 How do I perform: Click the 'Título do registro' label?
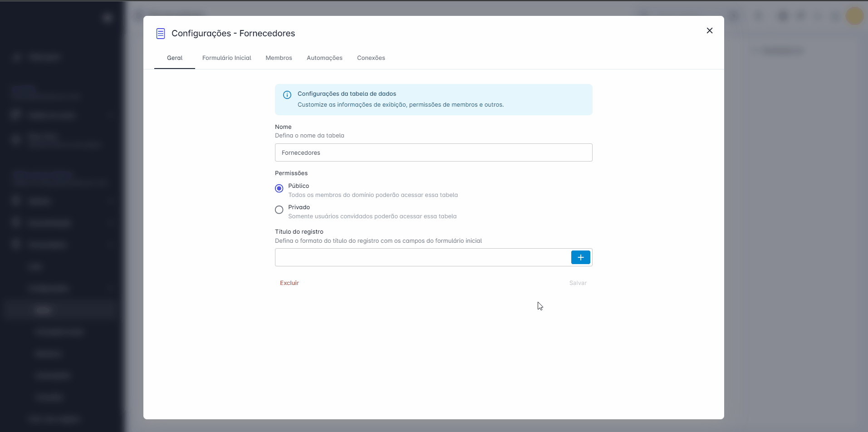click(x=299, y=232)
